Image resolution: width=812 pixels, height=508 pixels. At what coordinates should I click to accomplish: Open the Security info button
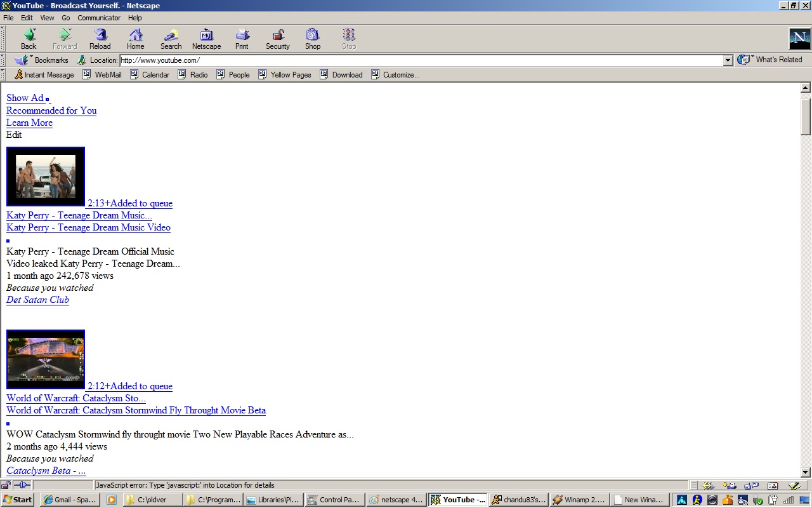277,39
